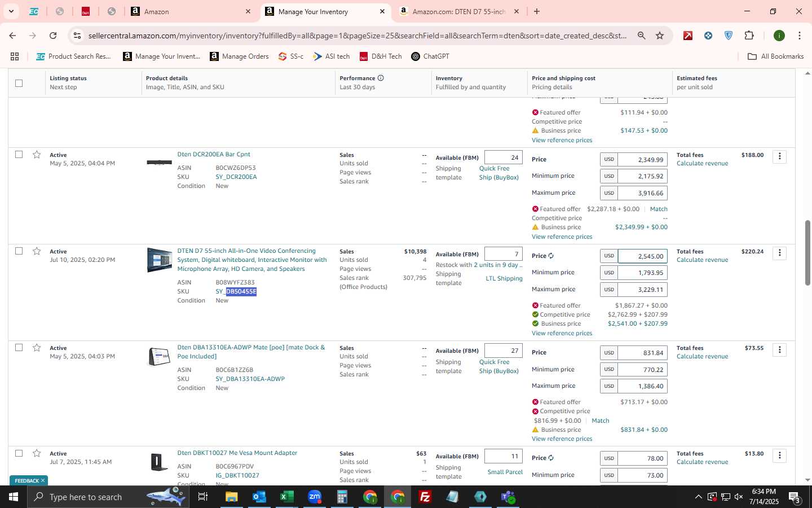Click the page vertical scrollbar thumb
The height and width of the screenshot is (508, 812).
pyautogui.click(x=807, y=252)
